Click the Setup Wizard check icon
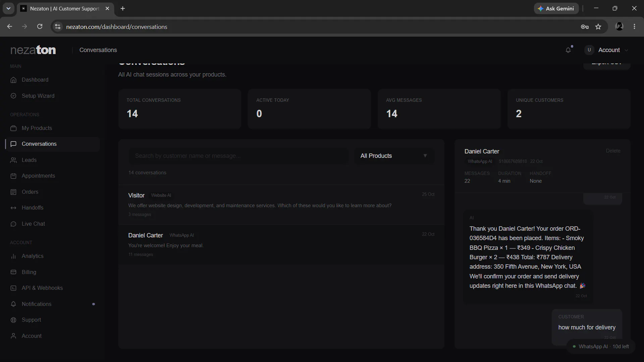The width and height of the screenshot is (644, 362). click(13, 96)
